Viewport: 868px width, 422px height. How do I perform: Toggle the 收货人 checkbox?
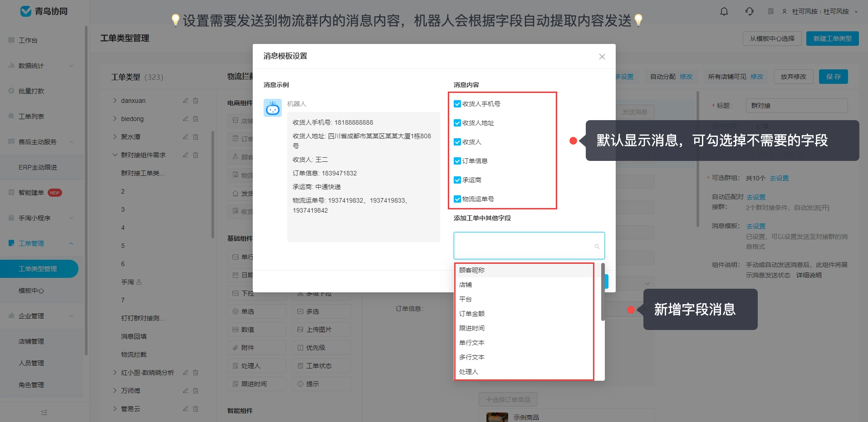click(457, 142)
